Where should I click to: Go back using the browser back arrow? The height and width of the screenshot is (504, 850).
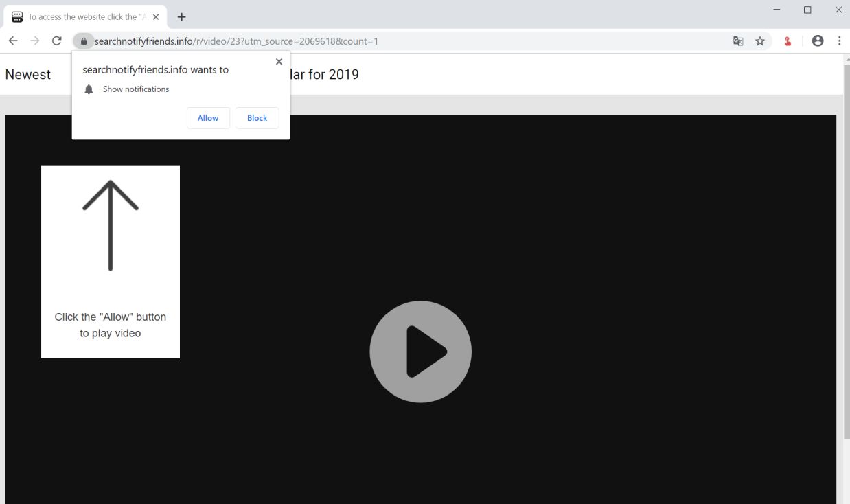(x=13, y=41)
